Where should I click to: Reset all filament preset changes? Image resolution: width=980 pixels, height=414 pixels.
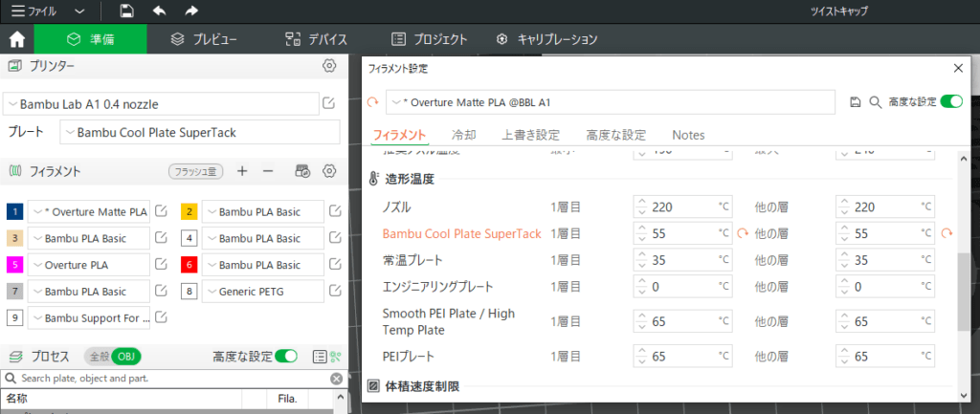(x=373, y=102)
